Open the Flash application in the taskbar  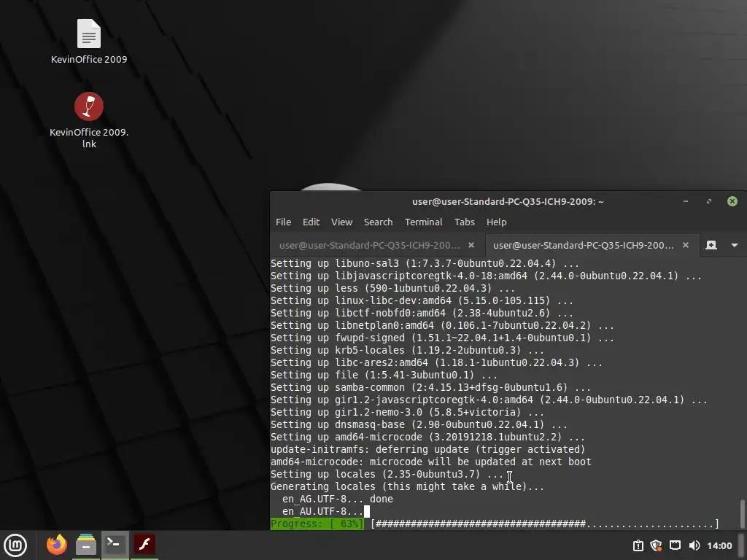coord(144,545)
